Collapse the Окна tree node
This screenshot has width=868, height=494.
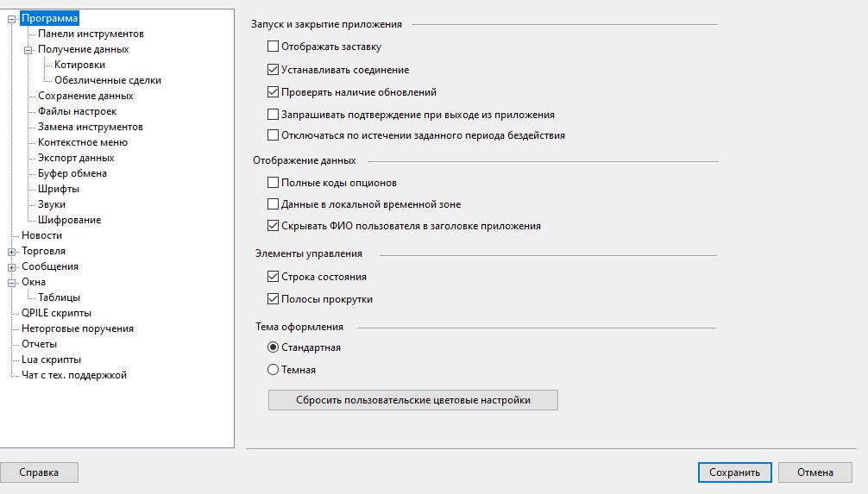(12, 283)
